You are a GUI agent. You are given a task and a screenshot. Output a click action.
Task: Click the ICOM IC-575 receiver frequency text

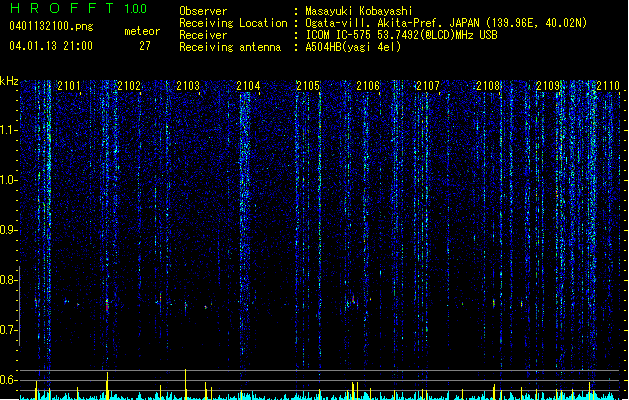click(401, 35)
